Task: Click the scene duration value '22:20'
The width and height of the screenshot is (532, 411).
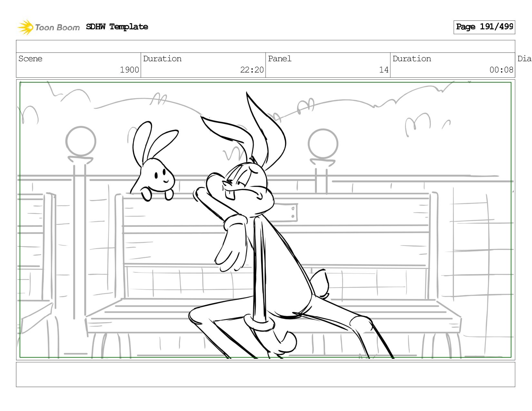Action: coord(252,70)
